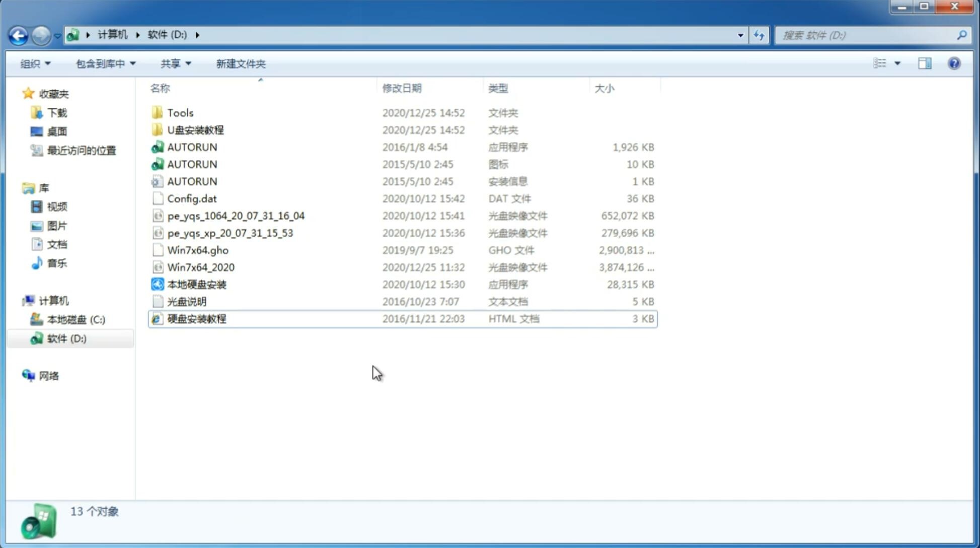The image size is (980, 548).
Task: Open Win7x64.gho ghost file
Action: 198,250
